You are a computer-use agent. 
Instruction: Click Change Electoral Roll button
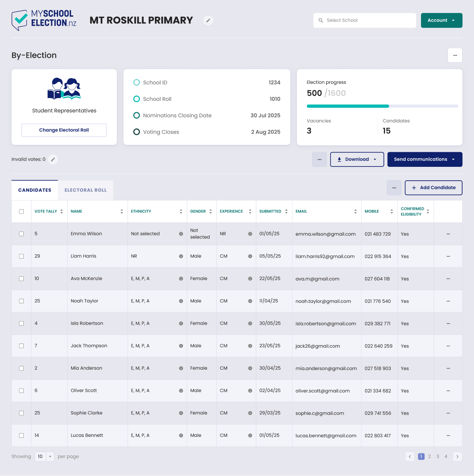(x=64, y=130)
